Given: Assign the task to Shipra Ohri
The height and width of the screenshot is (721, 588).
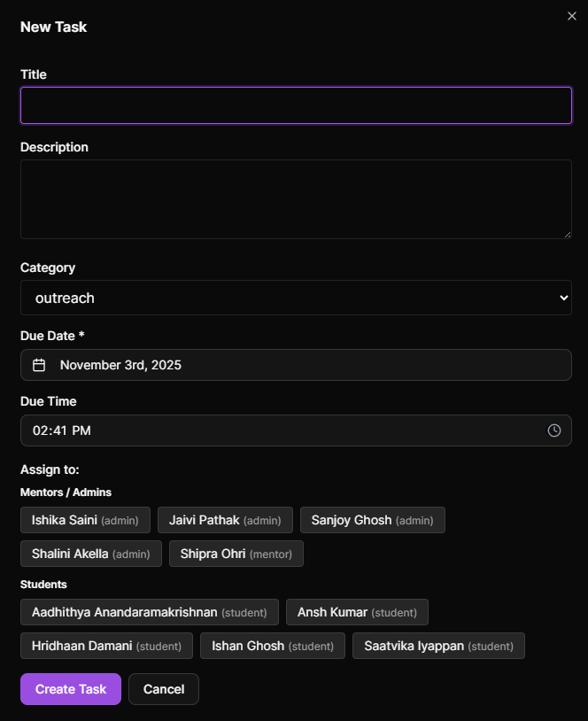Looking at the screenshot, I should tap(236, 553).
